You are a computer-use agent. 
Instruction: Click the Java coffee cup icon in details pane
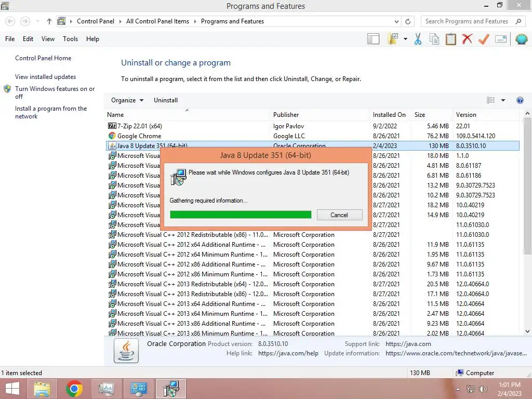coord(126,351)
